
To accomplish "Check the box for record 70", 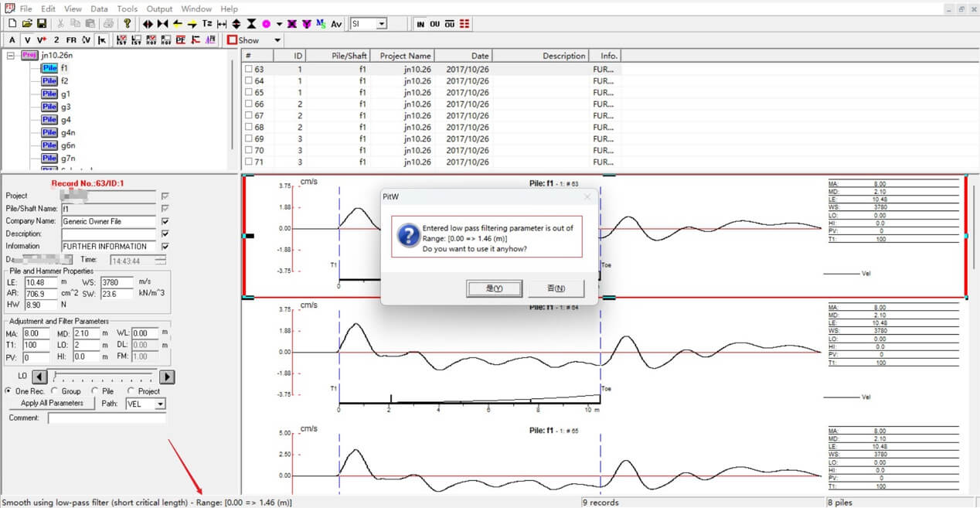I will pyautogui.click(x=249, y=150).
